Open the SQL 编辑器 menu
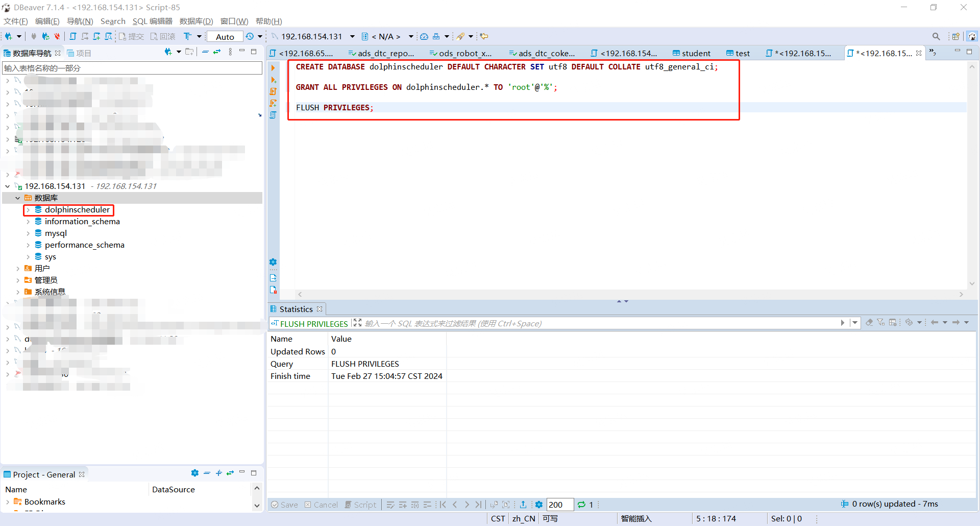 pyautogui.click(x=153, y=21)
